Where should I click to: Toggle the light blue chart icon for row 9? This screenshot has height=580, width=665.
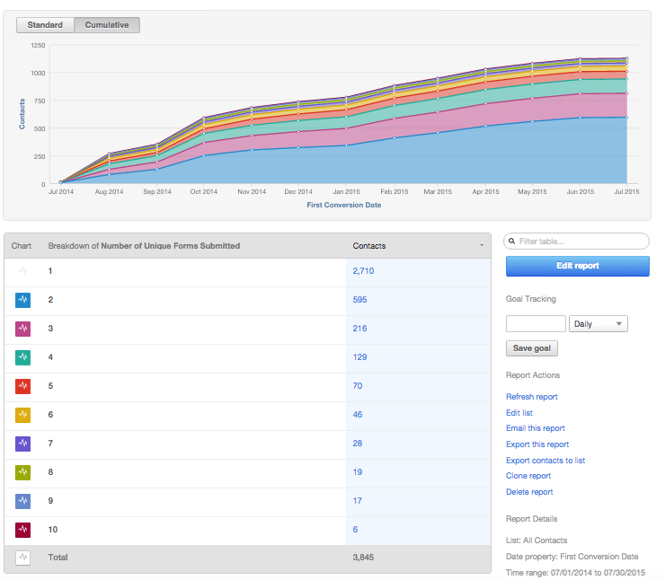[22, 500]
